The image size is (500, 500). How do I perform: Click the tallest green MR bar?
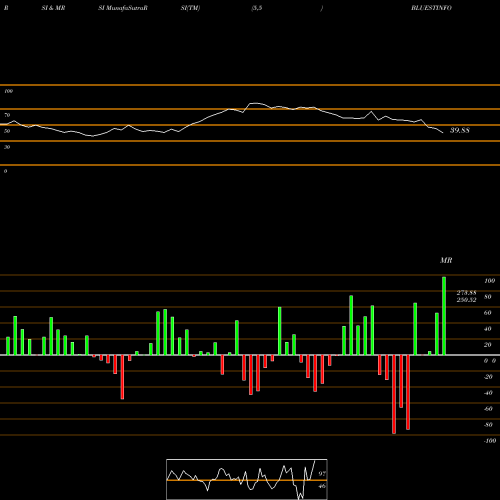coord(444,316)
